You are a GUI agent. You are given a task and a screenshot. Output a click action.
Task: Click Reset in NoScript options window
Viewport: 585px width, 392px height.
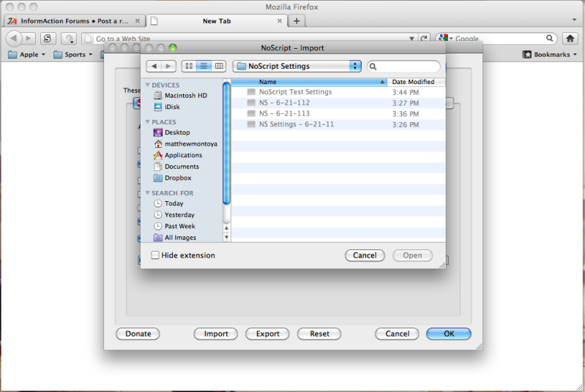[319, 334]
